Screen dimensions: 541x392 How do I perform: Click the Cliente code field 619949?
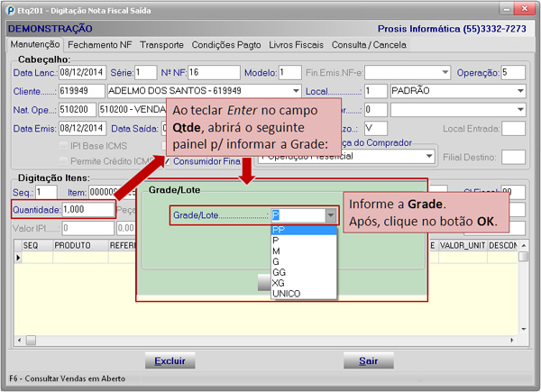coord(82,91)
